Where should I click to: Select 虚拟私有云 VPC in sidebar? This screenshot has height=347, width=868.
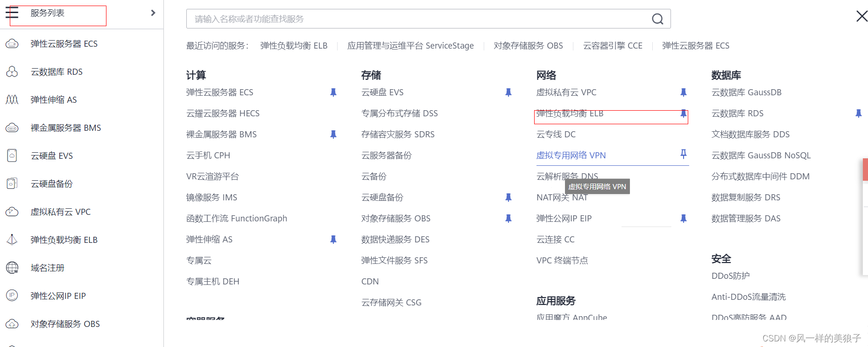pos(61,212)
